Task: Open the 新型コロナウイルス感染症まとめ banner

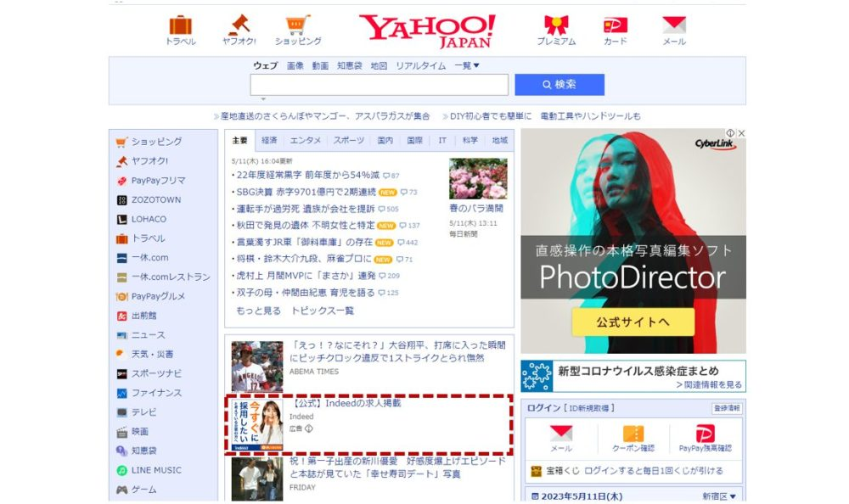Action: point(633,376)
